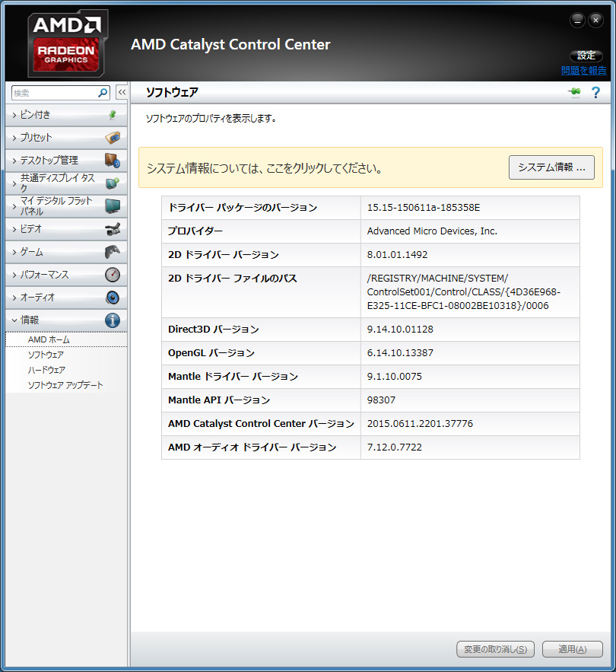Expand the オーディオ section
The width and height of the screenshot is (616, 672).
pyautogui.click(x=66, y=298)
